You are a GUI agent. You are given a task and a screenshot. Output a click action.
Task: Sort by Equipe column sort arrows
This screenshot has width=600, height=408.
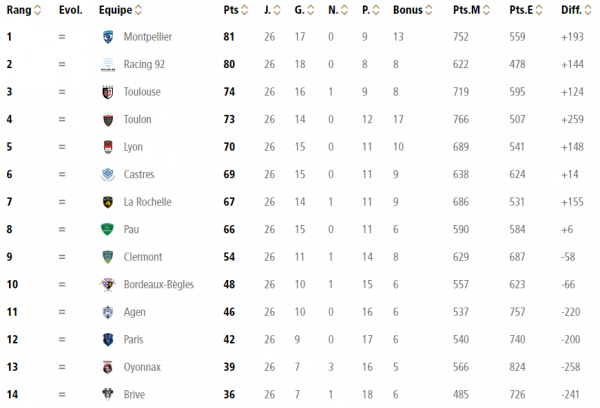[x=139, y=10]
